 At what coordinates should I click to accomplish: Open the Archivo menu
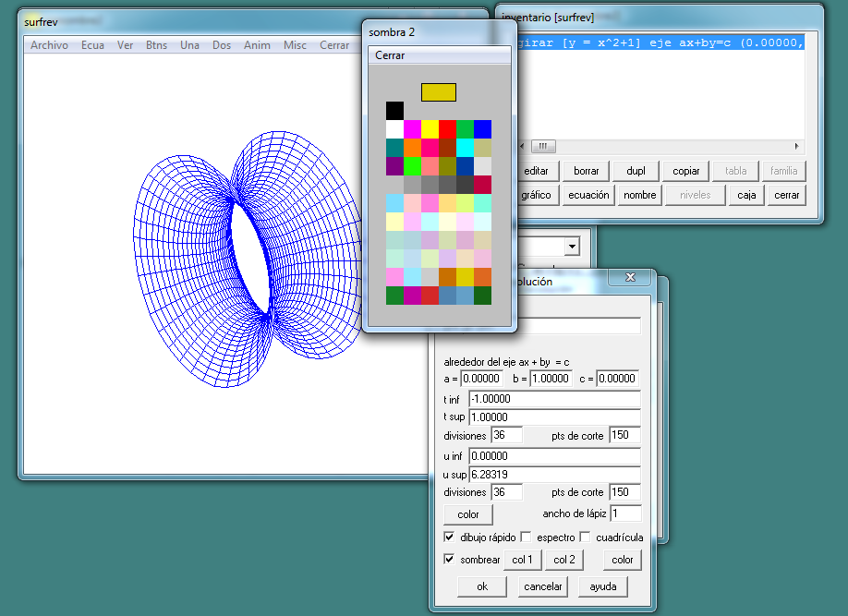(x=49, y=45)
